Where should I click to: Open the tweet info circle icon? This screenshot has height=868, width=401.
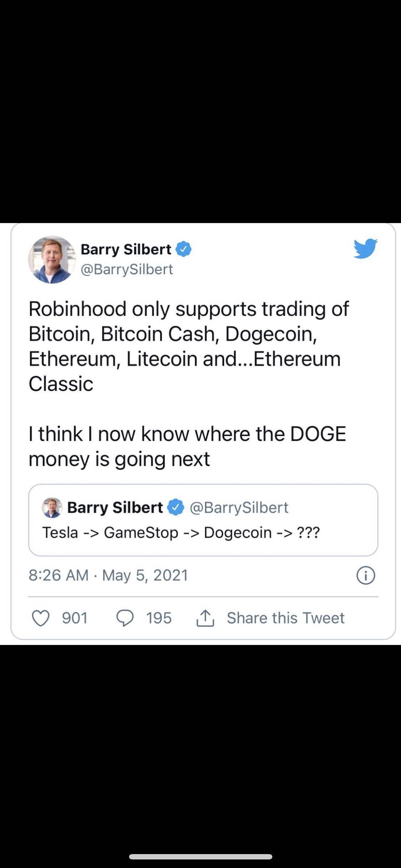coord(366,575)
